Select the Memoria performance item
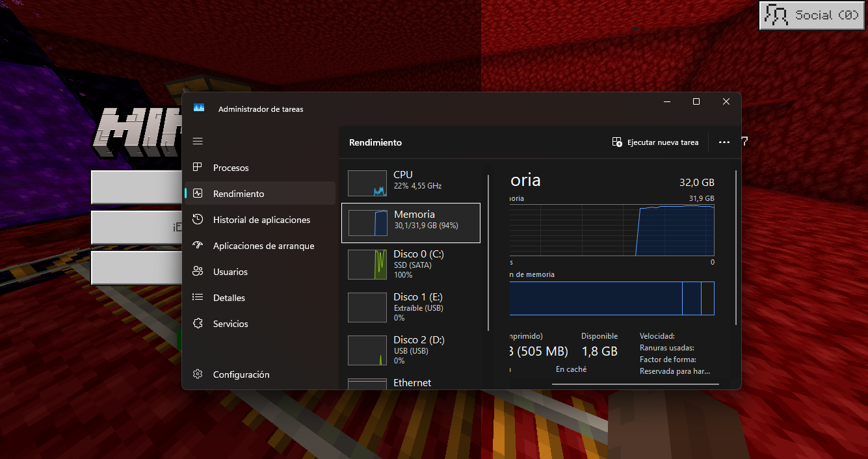Image resolution: width=868 pixels, height=459 pixels. [x=411, y=223]
